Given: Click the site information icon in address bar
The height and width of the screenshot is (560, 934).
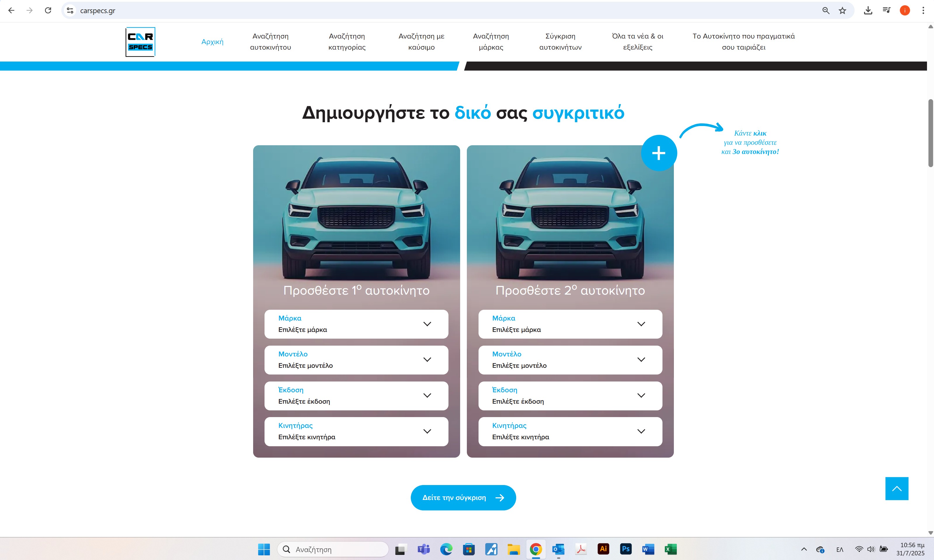Looking at the screenshot, I should 70,10.
